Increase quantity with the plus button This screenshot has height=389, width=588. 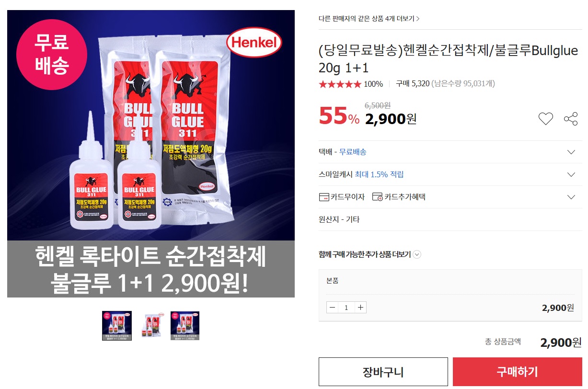pos(361,308)
